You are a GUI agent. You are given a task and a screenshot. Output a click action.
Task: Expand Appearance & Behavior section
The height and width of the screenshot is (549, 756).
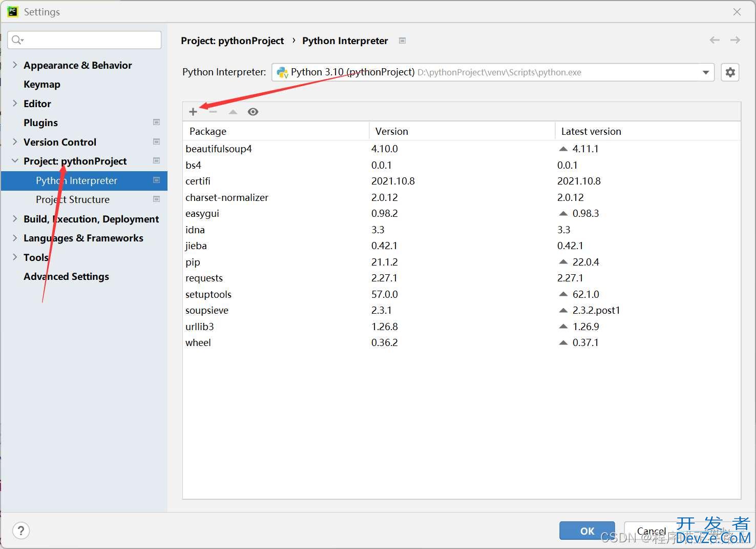pos(15,65)
